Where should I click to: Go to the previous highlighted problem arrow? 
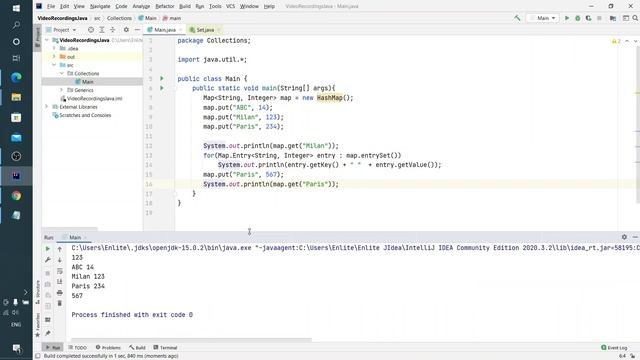(627, 41)
